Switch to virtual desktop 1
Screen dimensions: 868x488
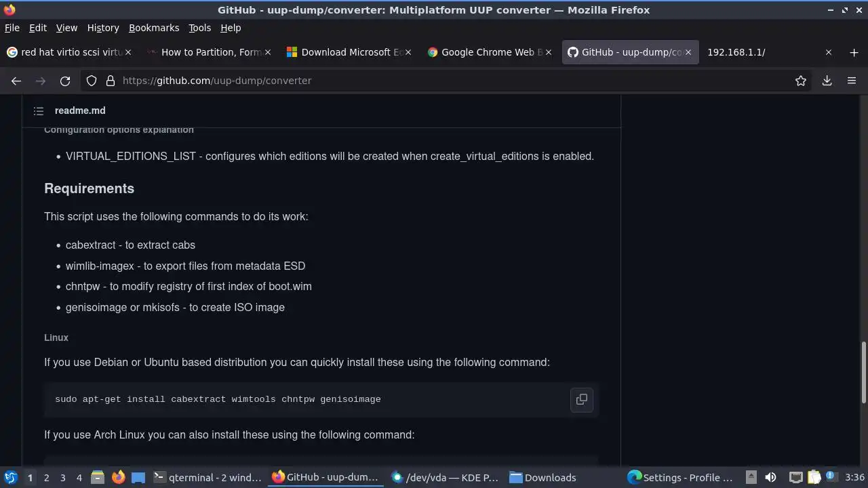30,477
